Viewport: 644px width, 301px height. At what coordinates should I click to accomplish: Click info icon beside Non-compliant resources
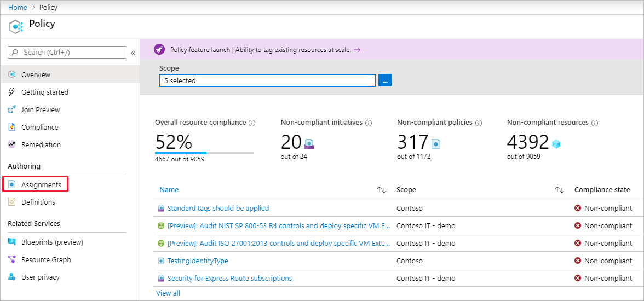(x=595, y=123)
